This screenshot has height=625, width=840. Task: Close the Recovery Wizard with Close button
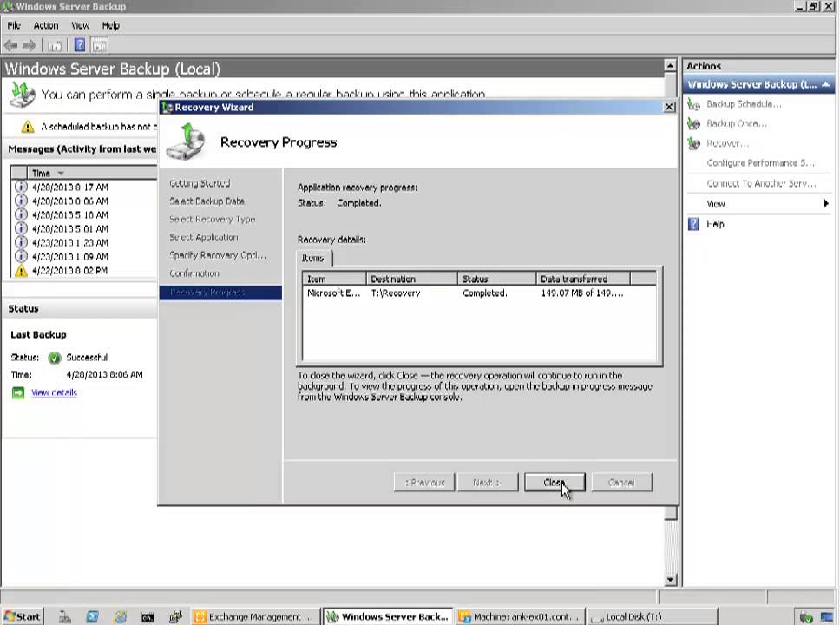[554, 482]
